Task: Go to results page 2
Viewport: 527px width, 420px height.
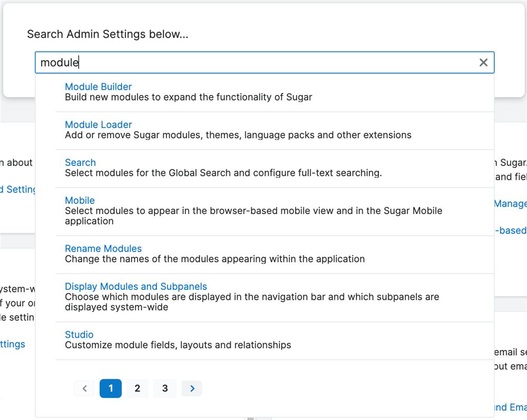Action: pos(138,388)
